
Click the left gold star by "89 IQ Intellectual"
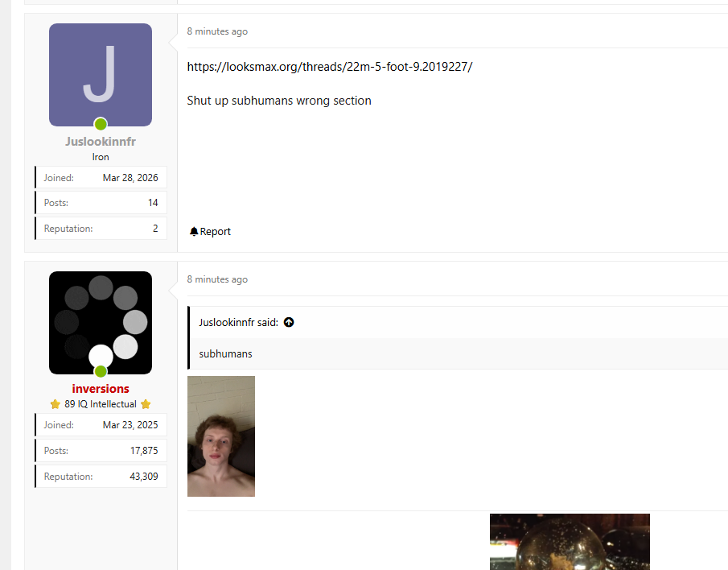[56, 404]
